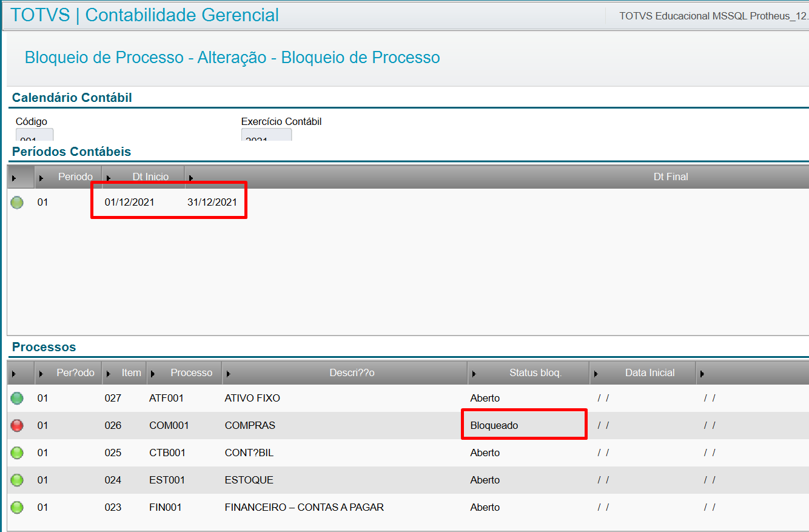
Task: Sort processes by Status bloq. column header
Action: [529, 373]
